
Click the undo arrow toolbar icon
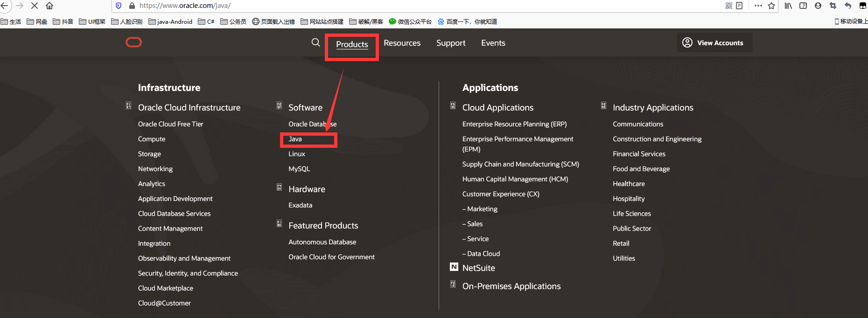click(848, 6)
